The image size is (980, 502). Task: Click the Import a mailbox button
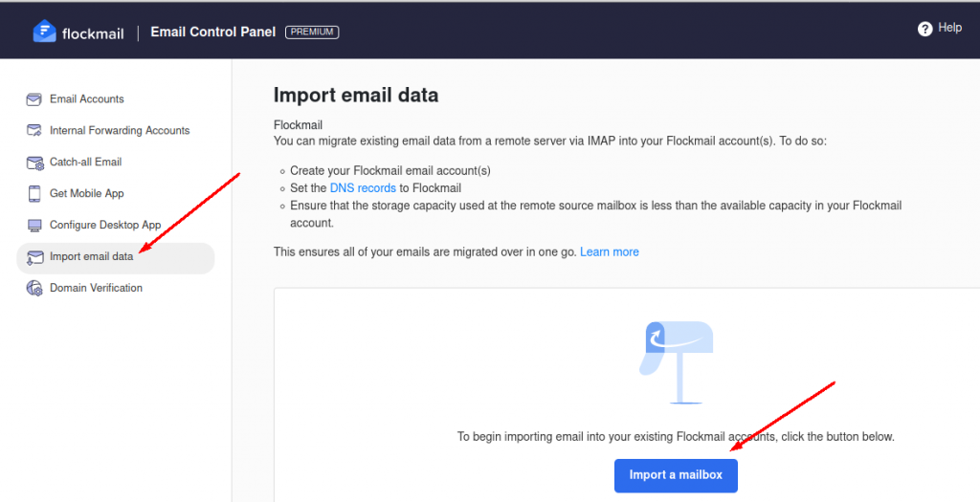(x=676, y=476)
